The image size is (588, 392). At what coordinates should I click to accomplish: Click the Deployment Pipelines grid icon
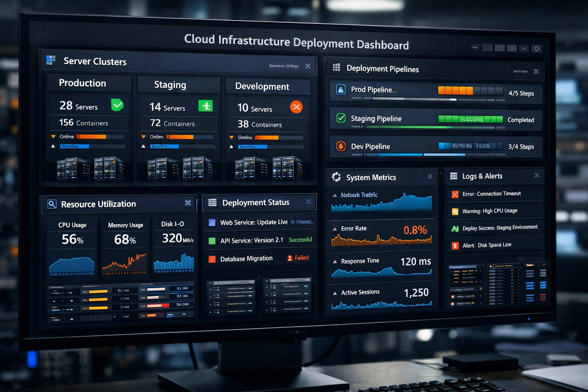[x=336, y=67]
